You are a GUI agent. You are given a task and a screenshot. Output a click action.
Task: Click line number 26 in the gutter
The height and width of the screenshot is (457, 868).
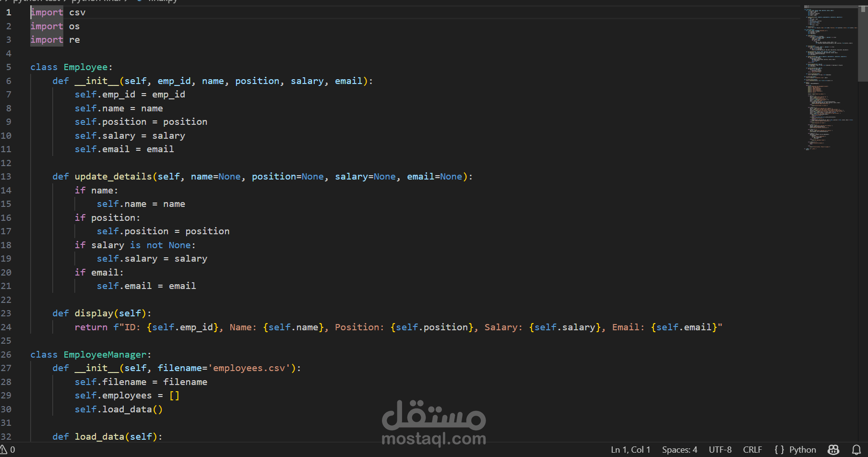point(6,355)
